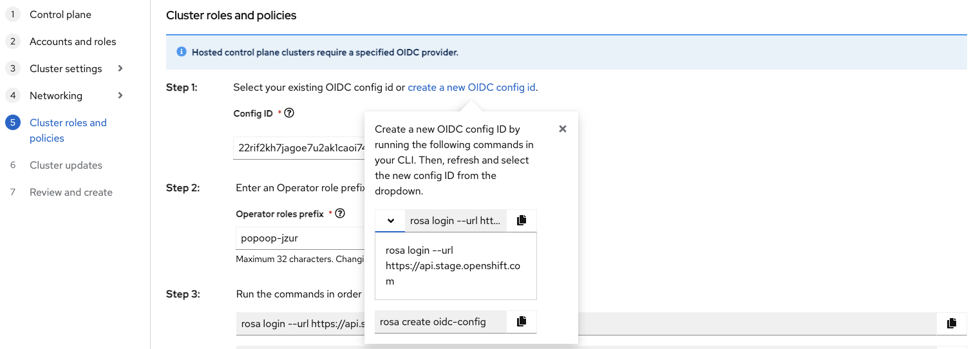Click expanded rosa login command text
This screenshot has width=980, height=349.
pyautogui.click(x=453, y=266)
